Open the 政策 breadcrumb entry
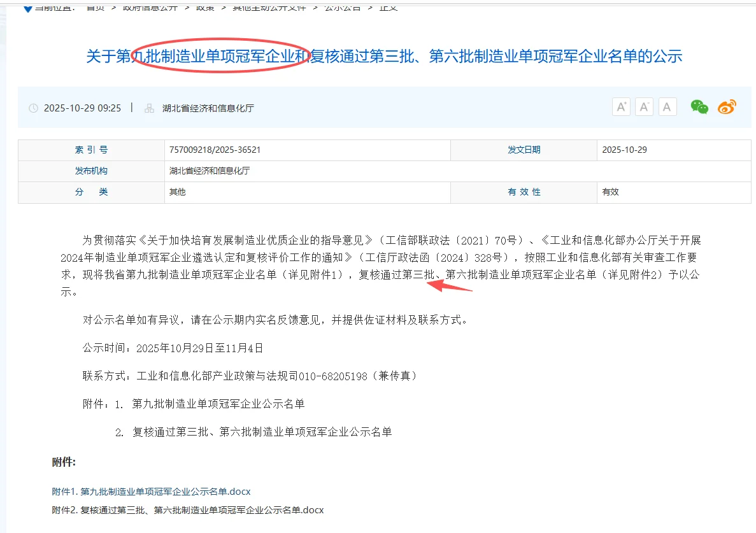Image resolution: width=756 pixels, height=533 pixels. 204,9
